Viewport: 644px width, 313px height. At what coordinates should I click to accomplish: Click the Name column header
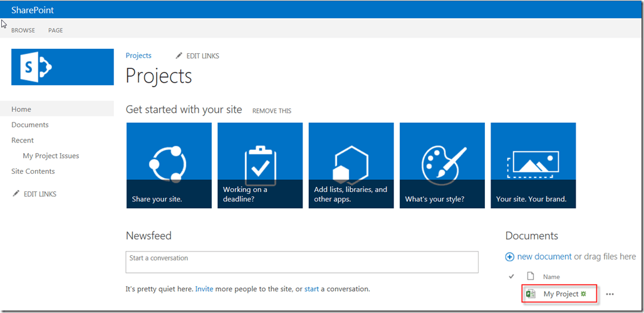click(551, 277)
